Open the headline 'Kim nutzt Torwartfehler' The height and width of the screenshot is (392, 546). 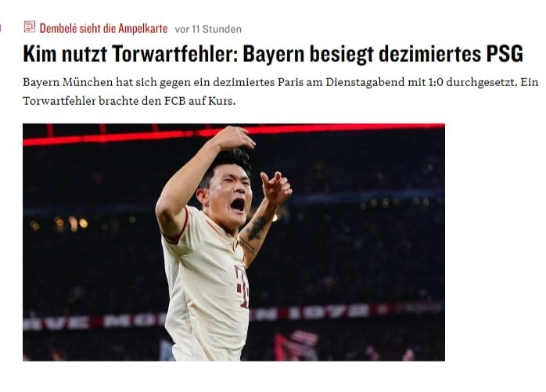pyautogui.click(x=130, y=54)
